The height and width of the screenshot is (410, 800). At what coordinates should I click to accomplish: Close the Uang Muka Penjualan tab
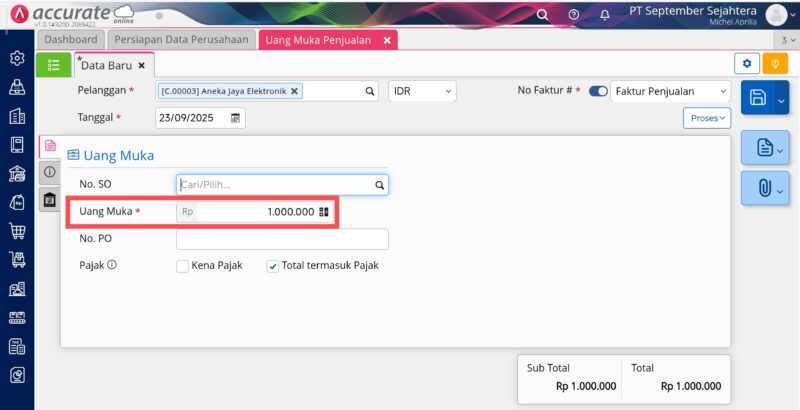click(387, 40)
